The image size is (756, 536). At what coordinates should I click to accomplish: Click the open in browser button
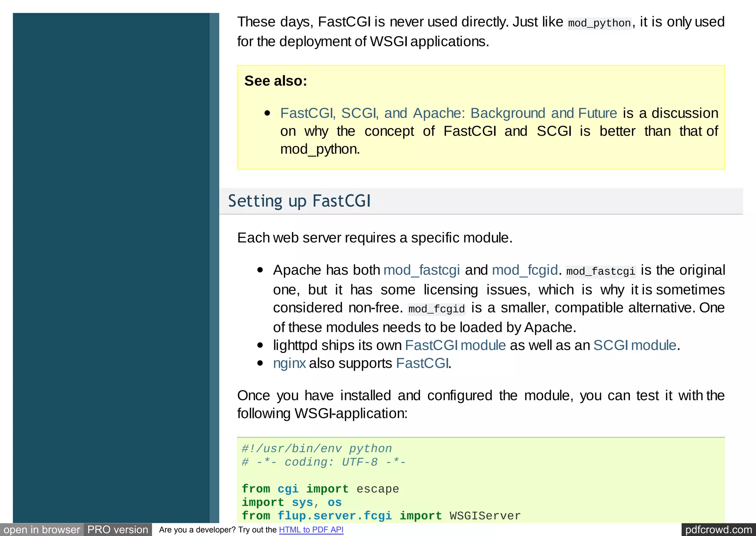pyautogui.click(x=42, y=530)
